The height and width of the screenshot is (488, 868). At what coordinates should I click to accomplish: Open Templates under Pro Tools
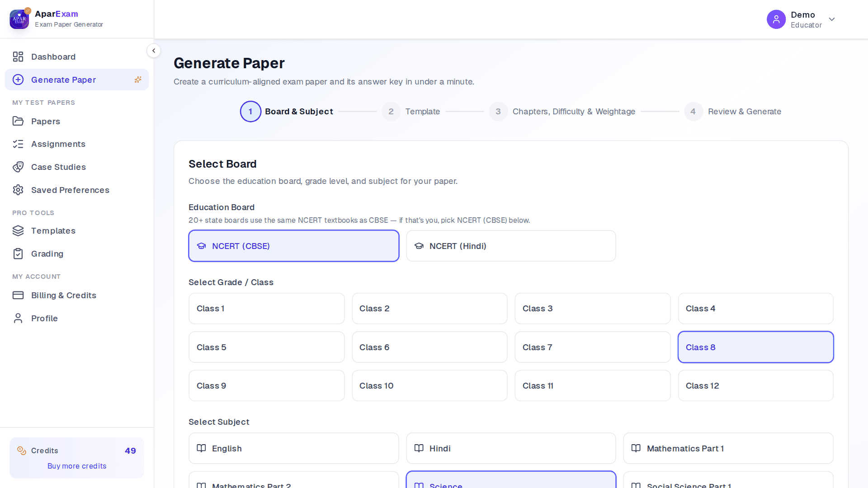(77, 230)
